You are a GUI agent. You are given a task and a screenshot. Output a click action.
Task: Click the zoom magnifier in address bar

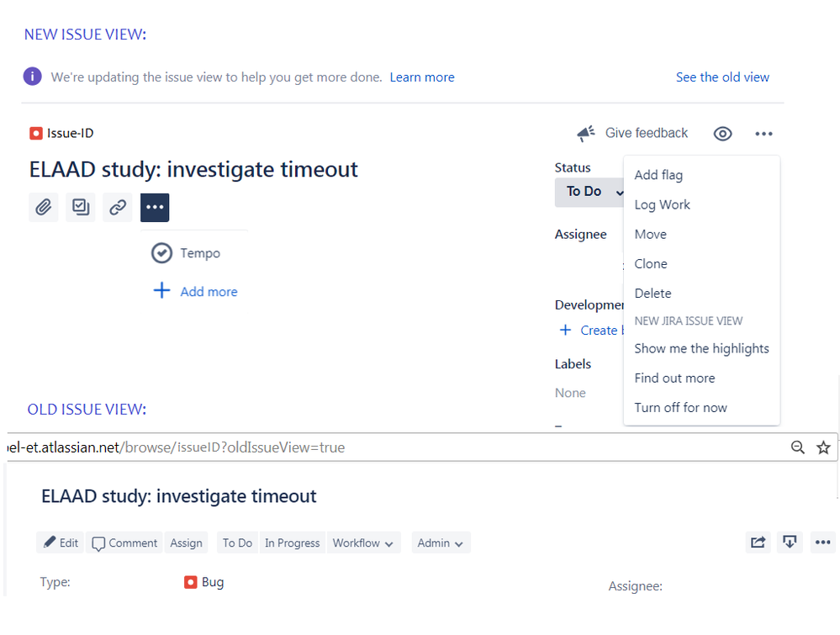click(798, 447)
